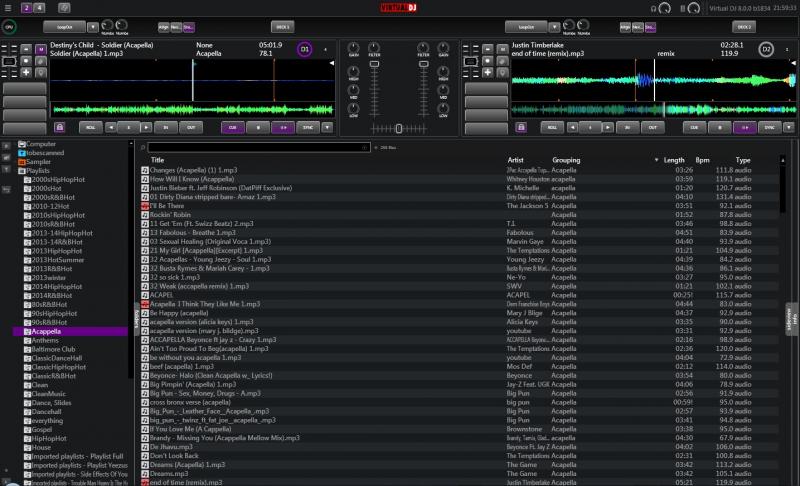The height and width of the screenshot is (486, 800).
Task: Click the D2 deck selector circle
Action: click(x=766, y=49)
